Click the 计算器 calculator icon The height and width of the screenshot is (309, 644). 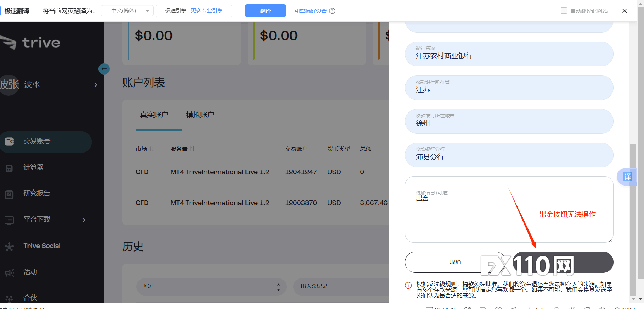[10, 168]
